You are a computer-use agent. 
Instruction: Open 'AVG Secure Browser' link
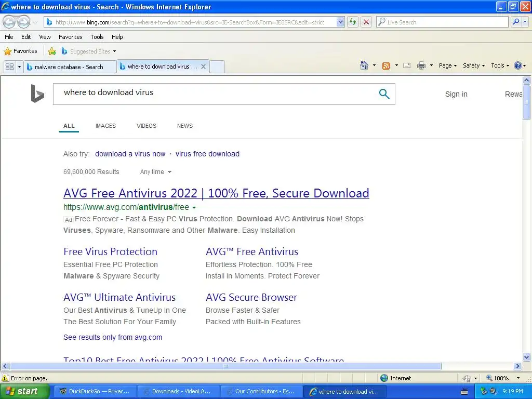click(251, 297)
